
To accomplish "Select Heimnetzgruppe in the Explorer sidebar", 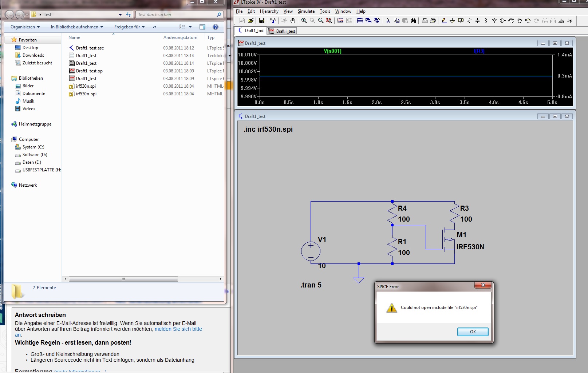I will pyautogui.click(x=35, y=124).
